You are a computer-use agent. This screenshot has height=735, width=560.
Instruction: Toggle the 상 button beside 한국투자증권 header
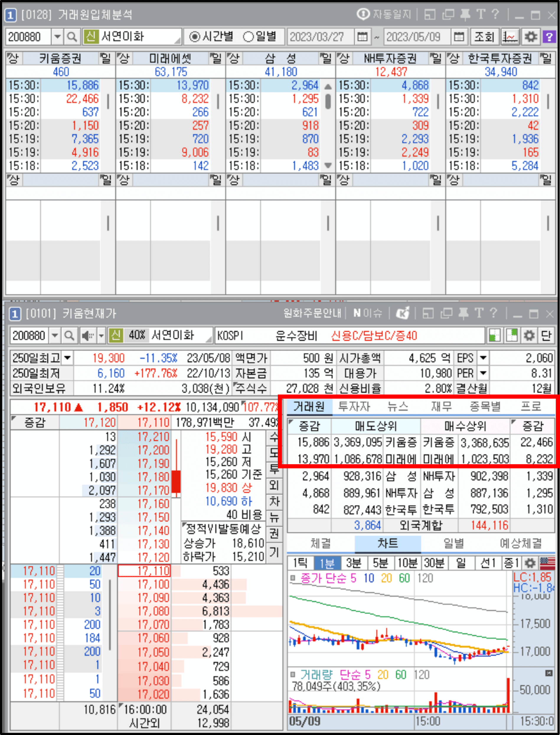point(454,58)
